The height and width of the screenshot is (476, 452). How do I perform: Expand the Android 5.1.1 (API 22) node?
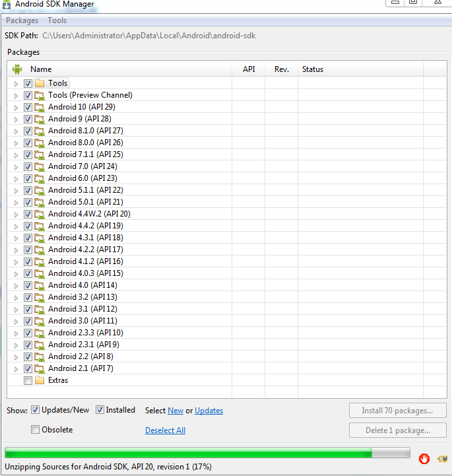16,191
